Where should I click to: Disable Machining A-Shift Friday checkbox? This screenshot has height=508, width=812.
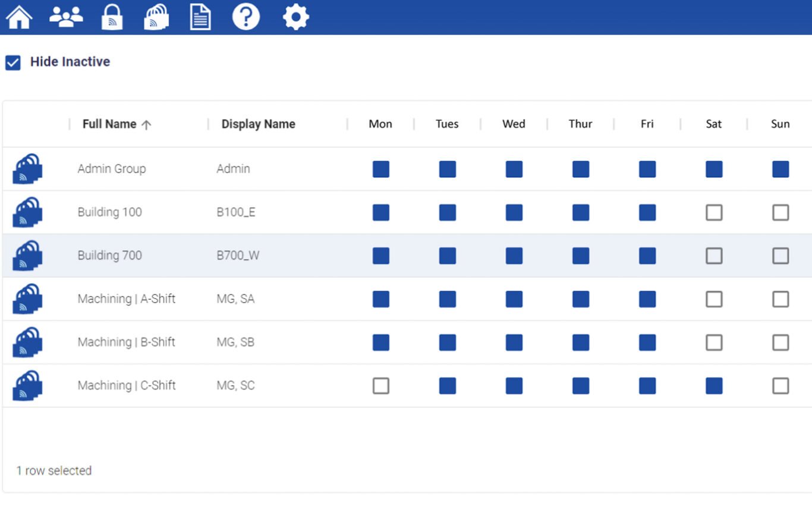(647, 299)
